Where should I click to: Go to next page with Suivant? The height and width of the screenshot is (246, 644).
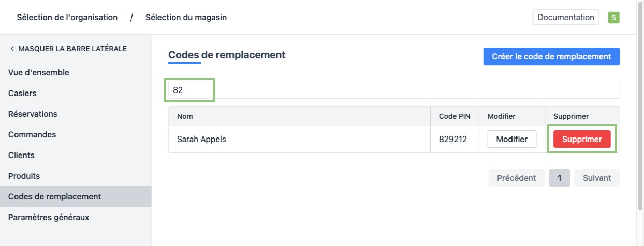click(597, 178)
